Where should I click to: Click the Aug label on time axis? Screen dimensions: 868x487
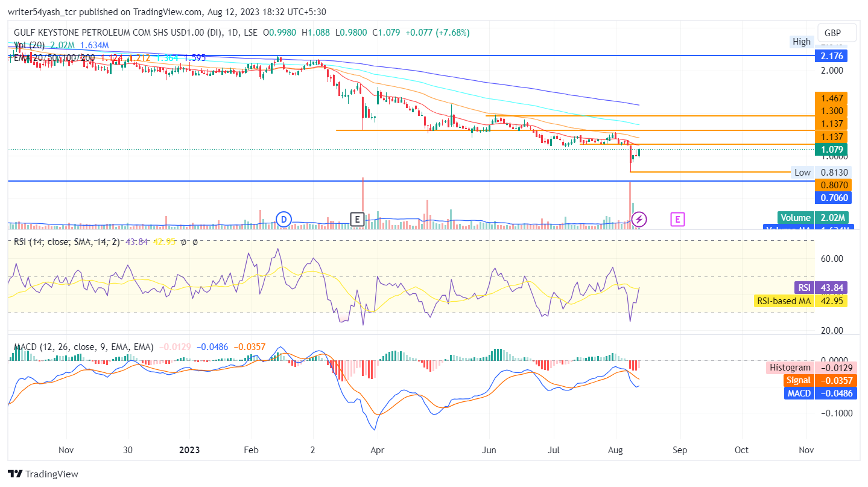(615, 450)
